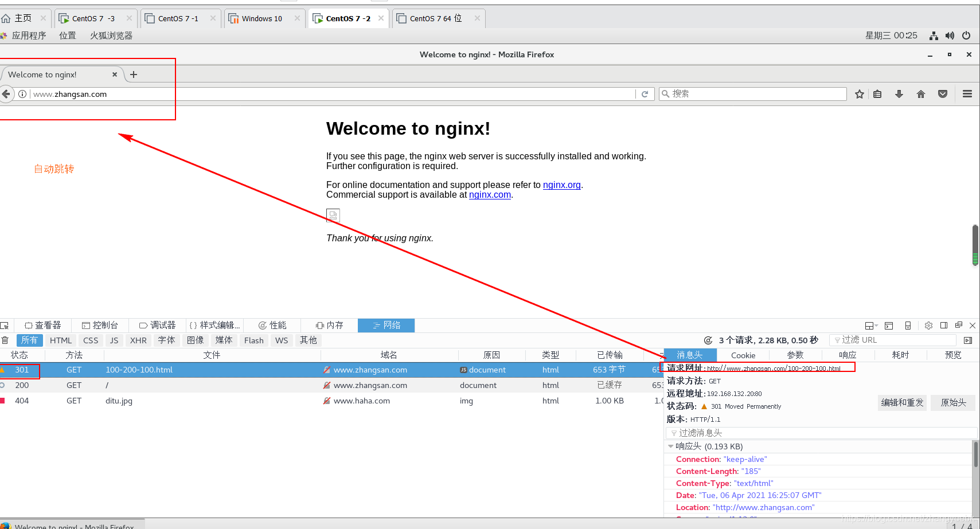Screen dimensions: 980x529
Task: Click the Firefox 搜索 search box
Action: 753,94
